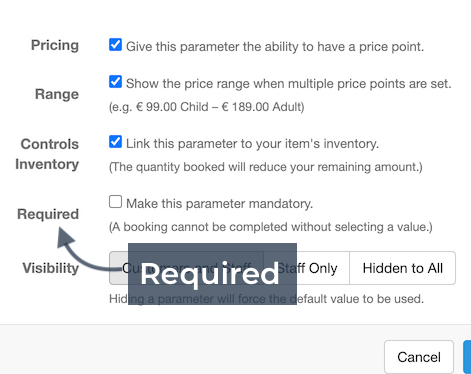Uncheck the Pricing price point checkbox

click(115, 45)
